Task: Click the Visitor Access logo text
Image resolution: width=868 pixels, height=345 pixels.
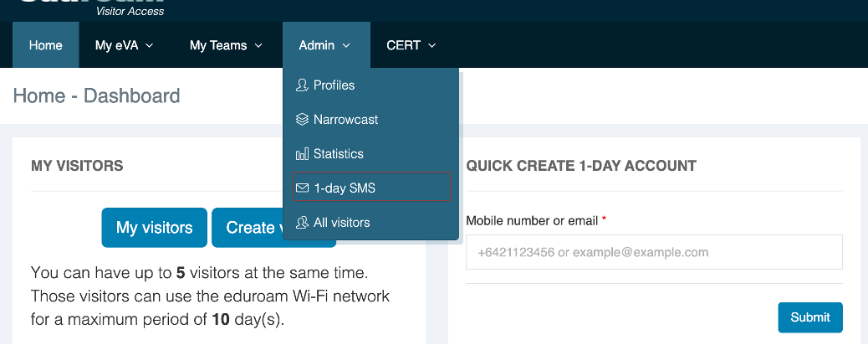Action: point(130,11)
